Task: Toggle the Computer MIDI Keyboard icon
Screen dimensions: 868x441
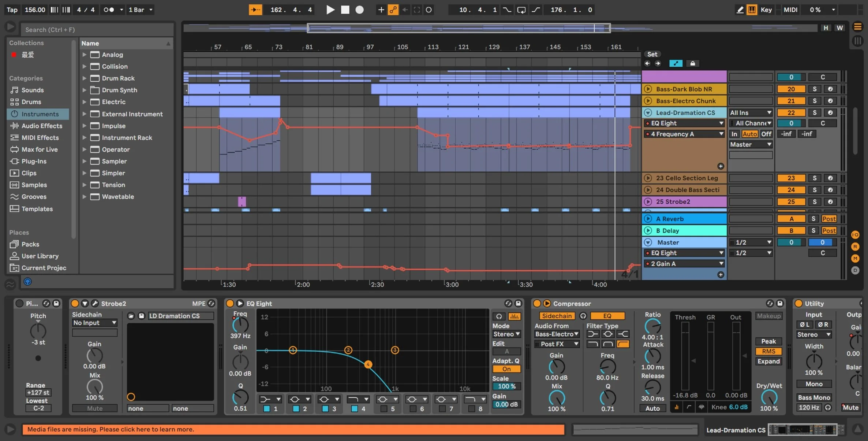Action: [x=752, y=10]
